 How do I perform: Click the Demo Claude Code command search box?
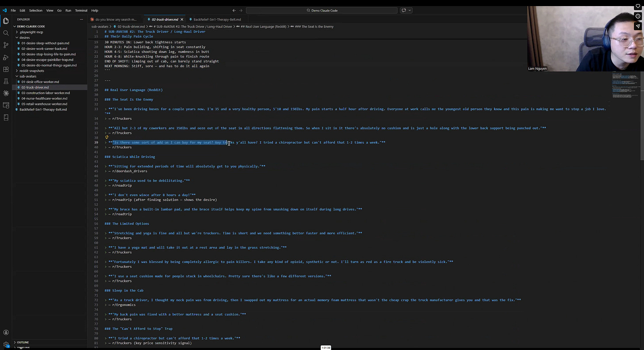point(322,10)
